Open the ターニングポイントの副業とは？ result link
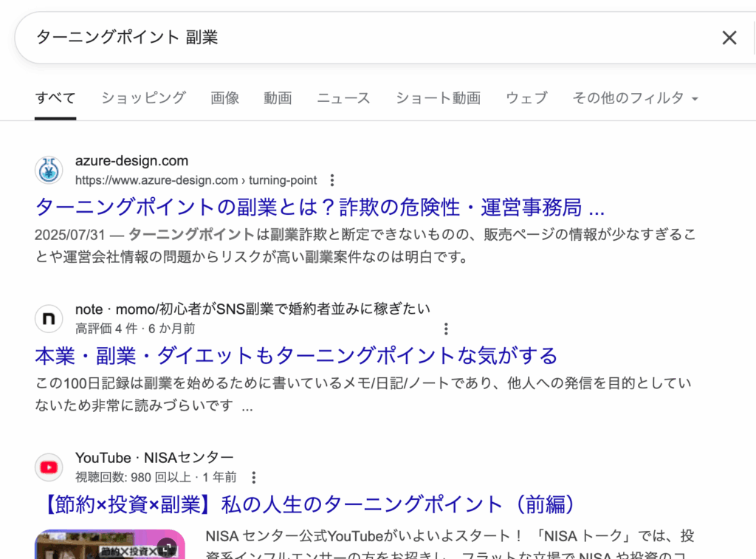The width and height of the screenshot is (756, 559). (x=320, y=208)
